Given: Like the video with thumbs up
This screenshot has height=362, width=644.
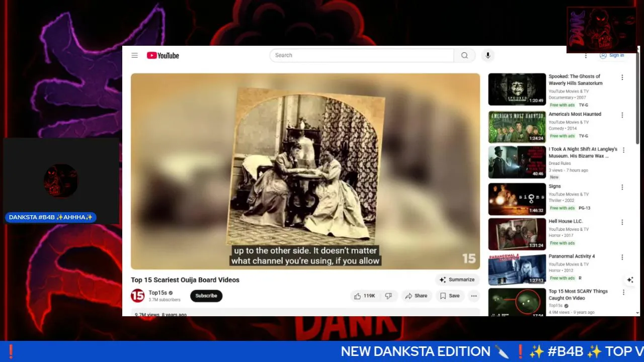Looking at the screenshot, I should pos(364,296).
